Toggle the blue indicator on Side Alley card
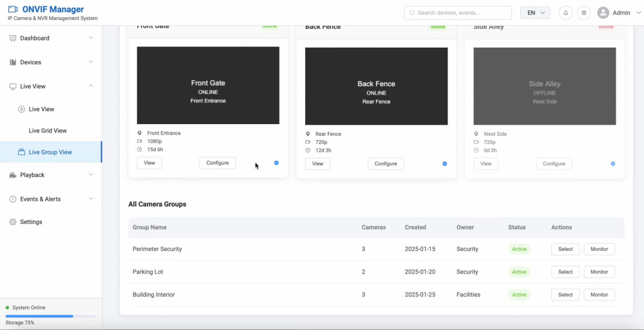The height and width of the screenshot is (330, 644). (613, 164)
